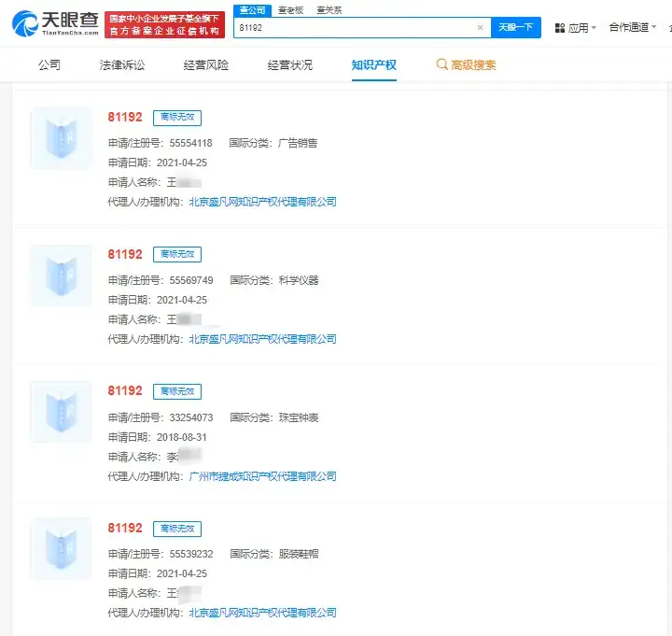The height and width of the screenshot is (636, 672).
Task: Open 广州市捷成知识产权代理有限公司 agency link
Action: tap(262, 476)
